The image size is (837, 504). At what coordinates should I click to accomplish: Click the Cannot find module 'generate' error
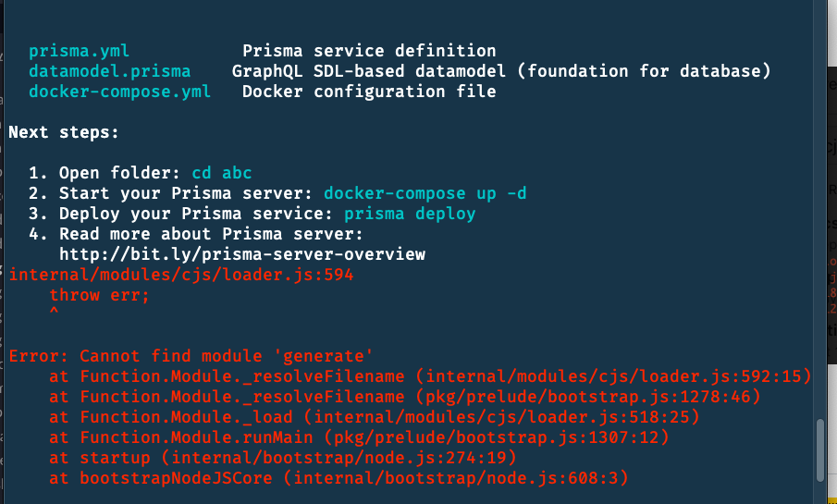(191, 356)
